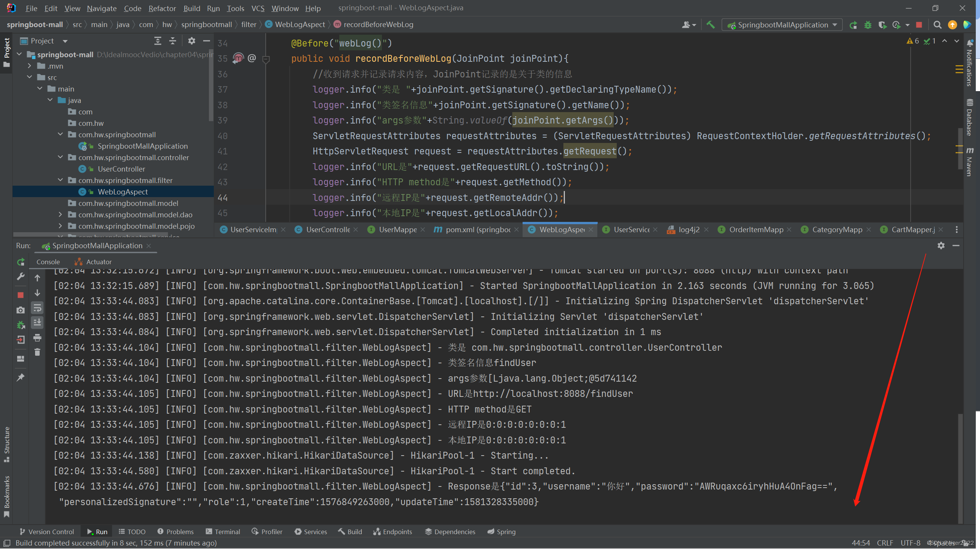Open the Refactor menu

(x=162, y=8)
